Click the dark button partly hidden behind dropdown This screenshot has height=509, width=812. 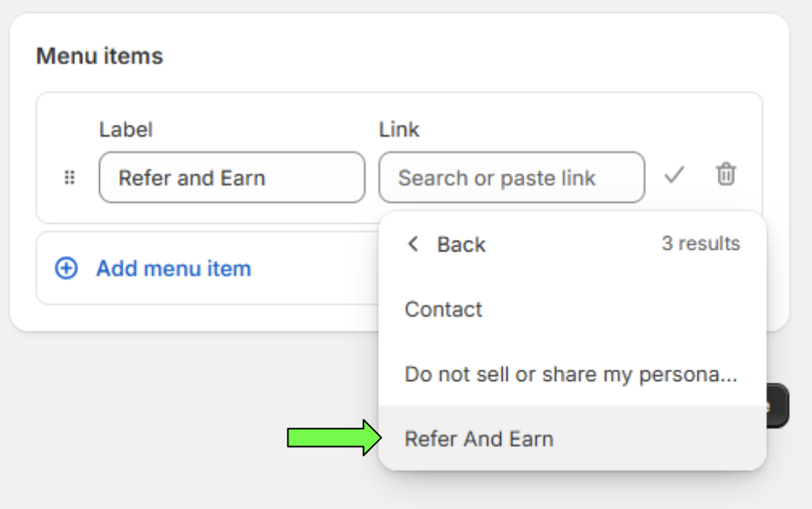[777, 405]
